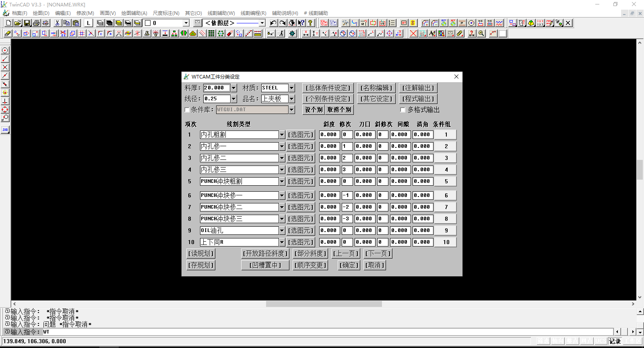Click the ruler measure icon

(258, 33)
